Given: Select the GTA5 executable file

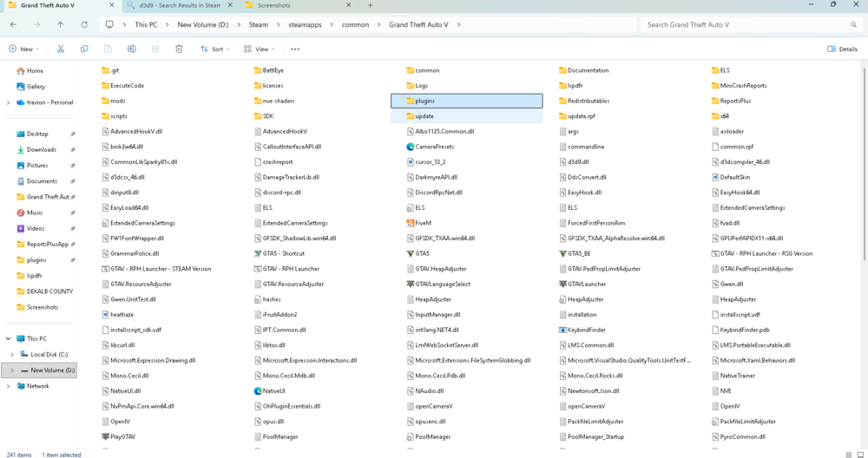Looking at the screenshot, I should tap(418, 253).
